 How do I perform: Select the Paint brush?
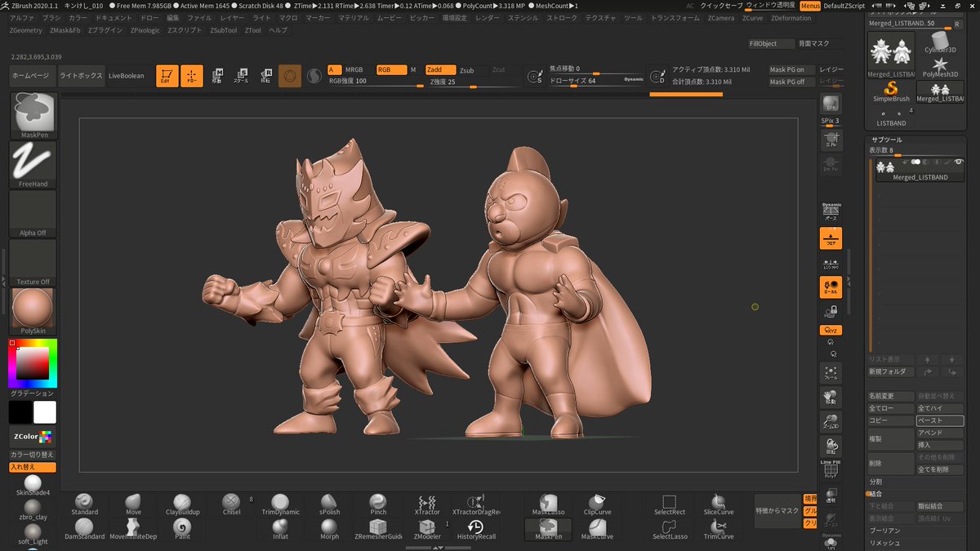[x=183, y=529]
